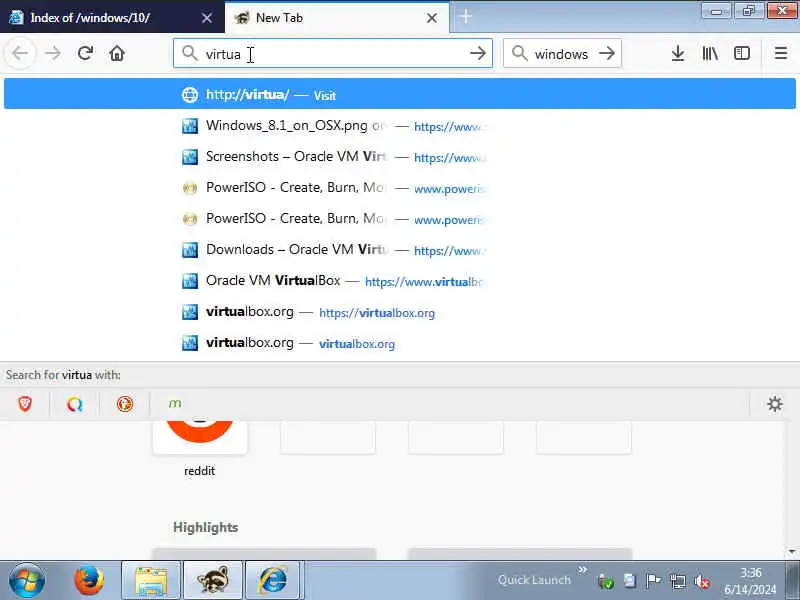
Task: Open the Oracle VM VirtualBox suggestion
Action: coord(399,281)
